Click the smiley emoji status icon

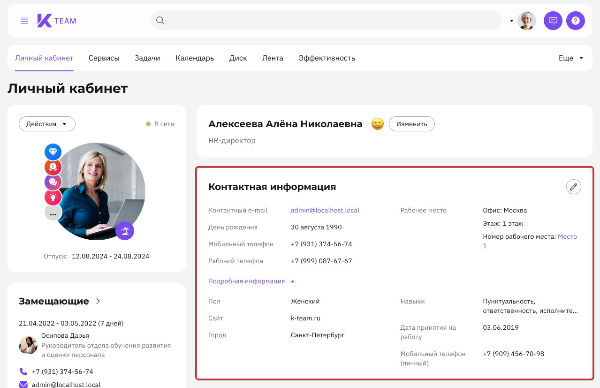click(x=377, y=124)
